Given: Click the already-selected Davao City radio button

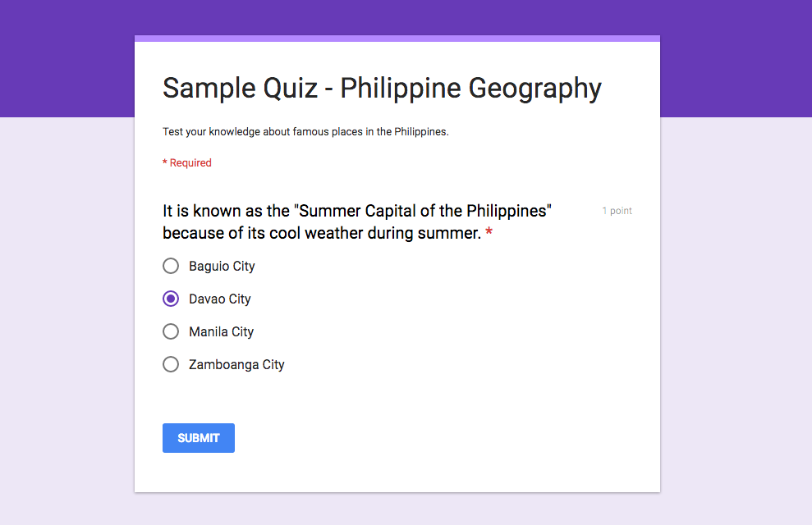Looking at the screenshot, I should tap(170, 299).
